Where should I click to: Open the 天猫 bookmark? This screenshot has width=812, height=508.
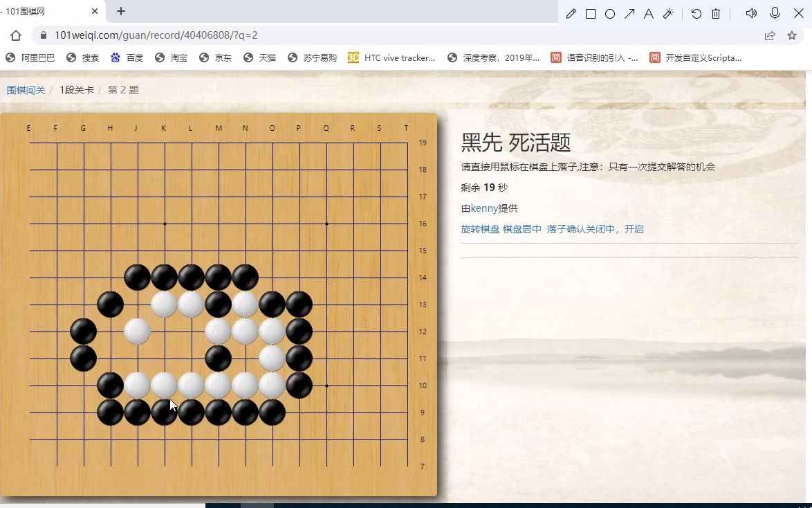click(x=260, y=57)
